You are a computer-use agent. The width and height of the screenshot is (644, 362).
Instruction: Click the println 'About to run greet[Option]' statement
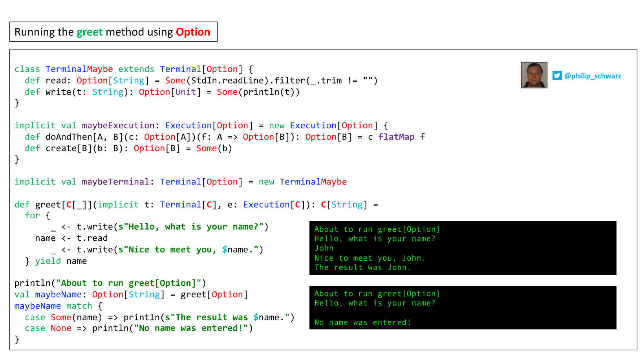click(110, 283)
